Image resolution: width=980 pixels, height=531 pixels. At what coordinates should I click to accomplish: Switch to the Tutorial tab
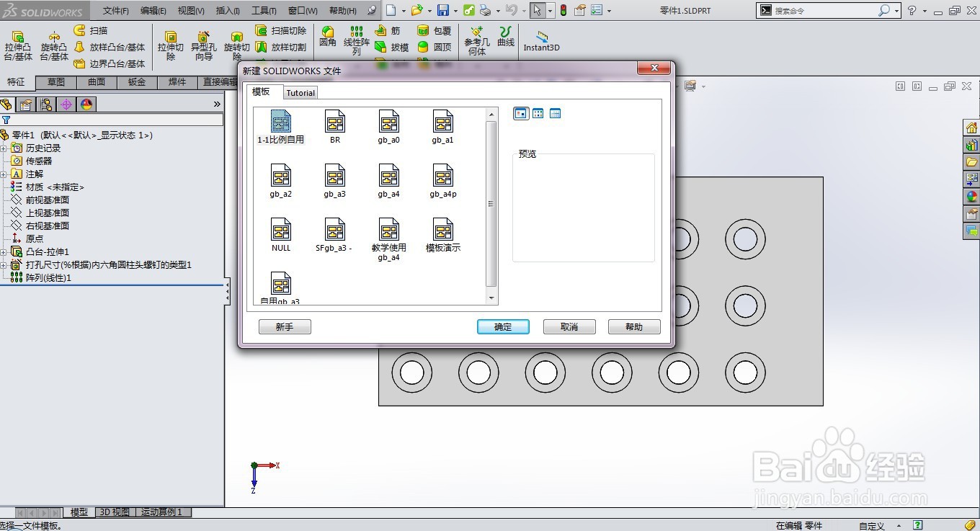click(300, 93)
